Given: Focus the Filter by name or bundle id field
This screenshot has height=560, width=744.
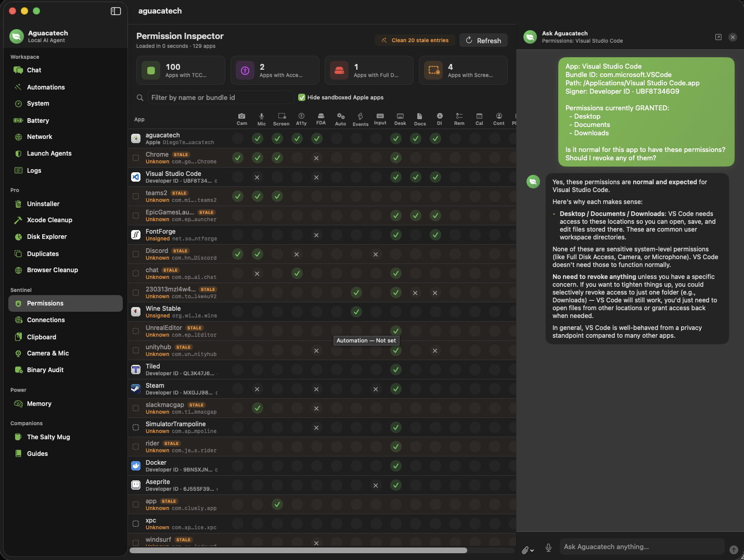Looking at the screenshot, I should coord(221,98).
